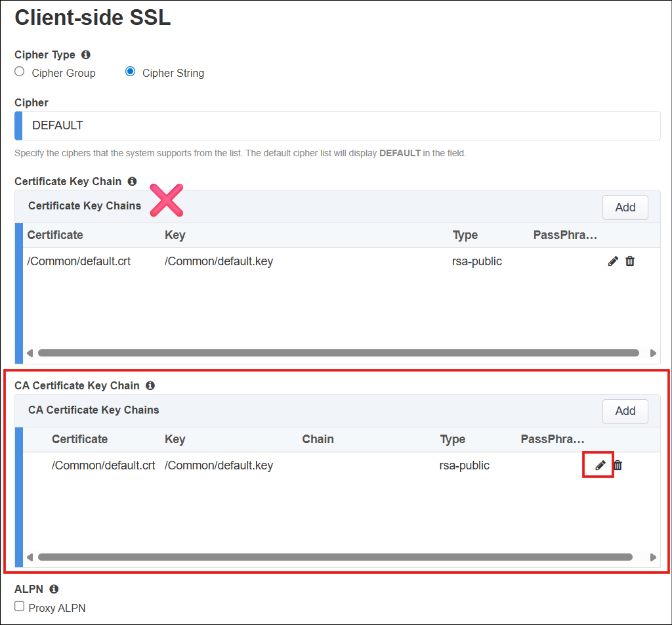Delete the CA Certificate Key Chains entry
Viewport: 672px width, 625px height.
click(x=618, y=465)
